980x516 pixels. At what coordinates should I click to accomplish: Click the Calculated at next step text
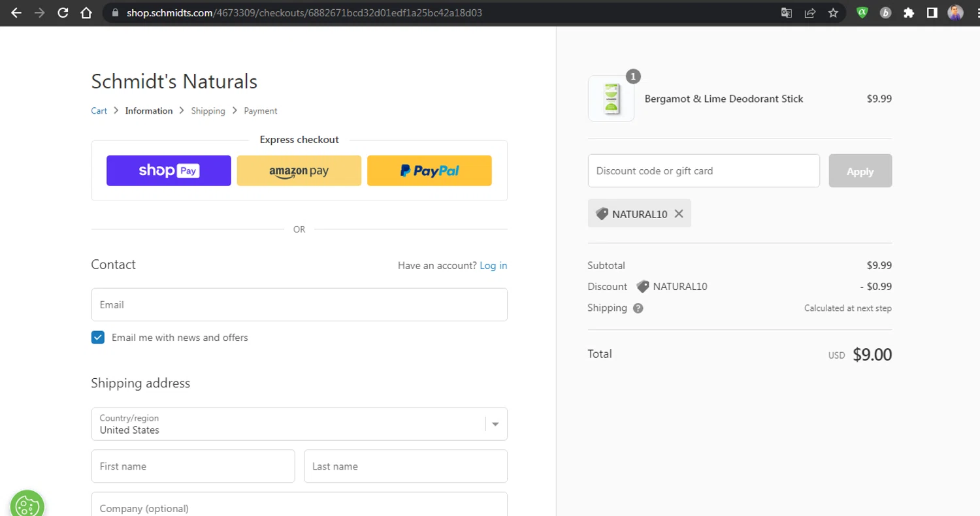(847, 308)
